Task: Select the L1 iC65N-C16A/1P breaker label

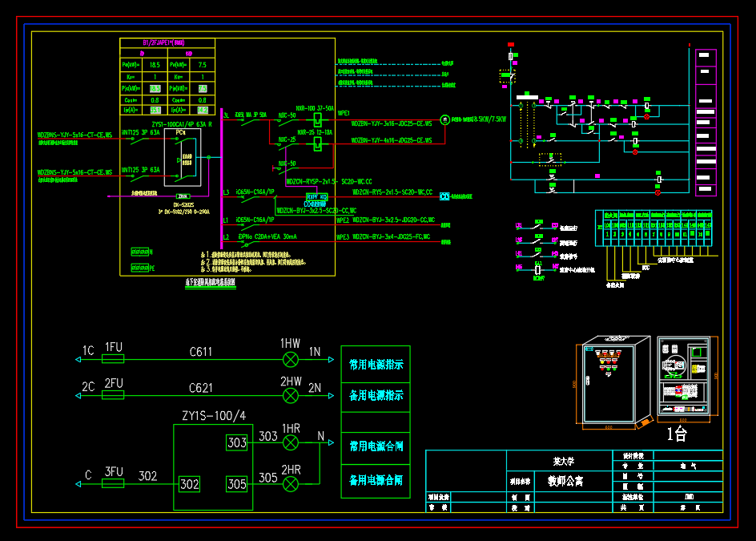Action: (x=255, y=220)
